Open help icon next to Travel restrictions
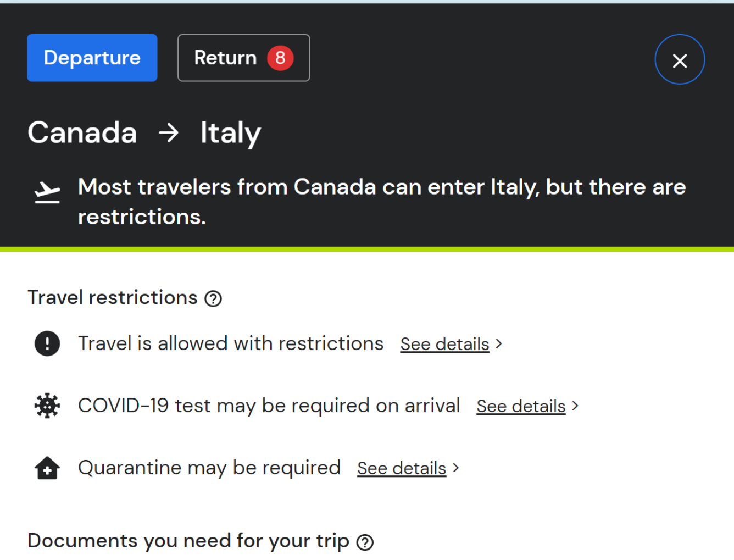Screen dimensions: 734x560 point(213,298)
